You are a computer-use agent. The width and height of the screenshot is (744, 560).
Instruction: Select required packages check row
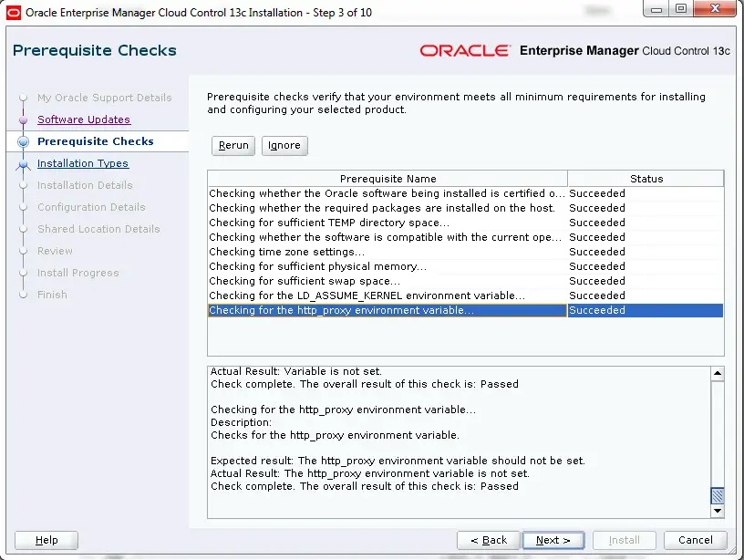pos(466,208)
